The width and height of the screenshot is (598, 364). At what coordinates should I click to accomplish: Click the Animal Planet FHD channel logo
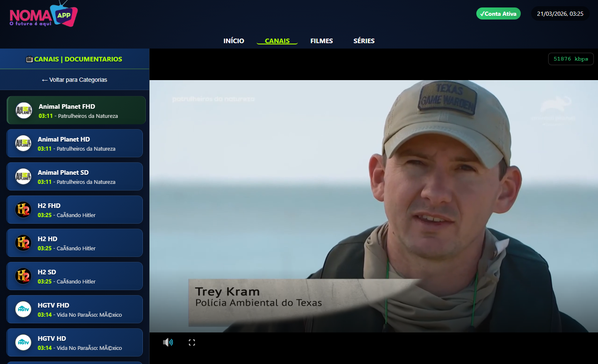pyautogui.click(x=24, y=110)
